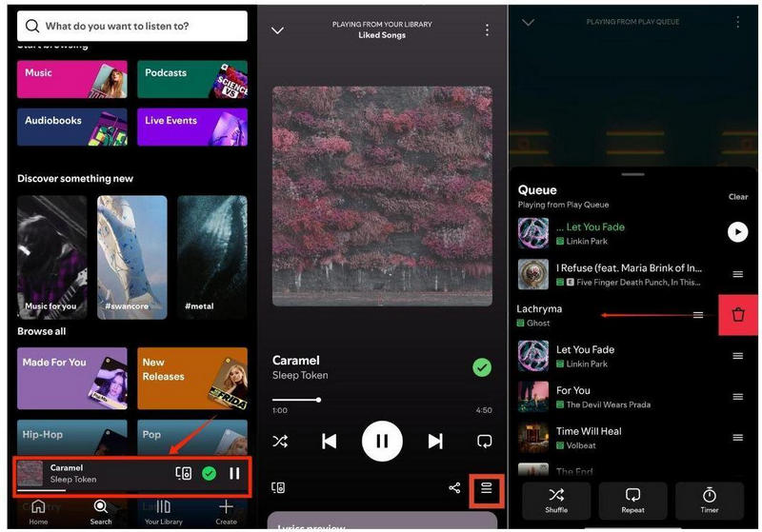This screenshot has height=532, width=762.
Task: Open the #metal discover thumbnail
Action: (211, 257)
